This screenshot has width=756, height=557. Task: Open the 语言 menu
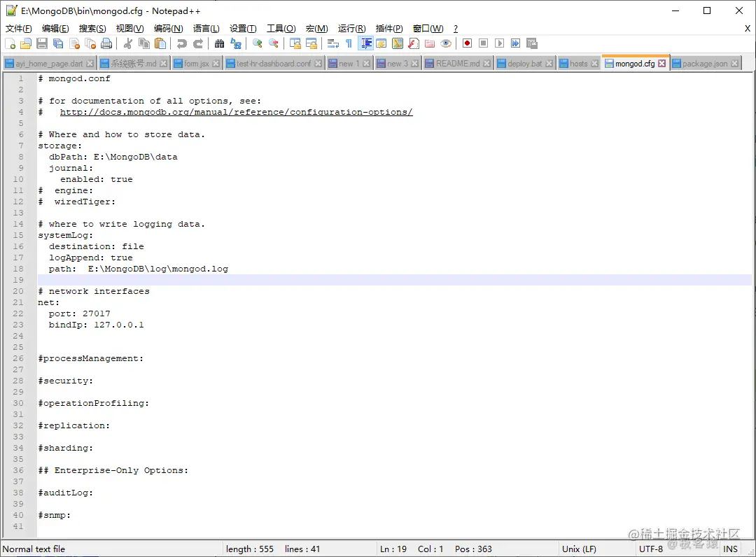pos(205,28)
